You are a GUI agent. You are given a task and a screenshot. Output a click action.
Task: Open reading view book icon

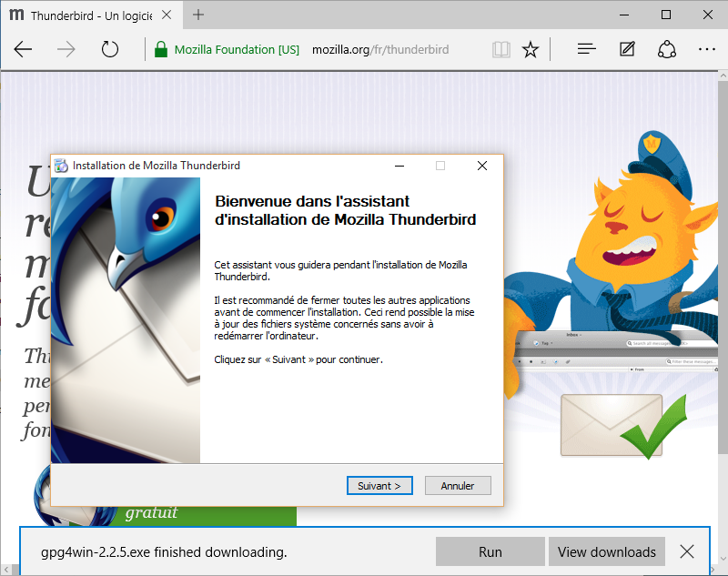pyautogui.click(x=501, y=49)
